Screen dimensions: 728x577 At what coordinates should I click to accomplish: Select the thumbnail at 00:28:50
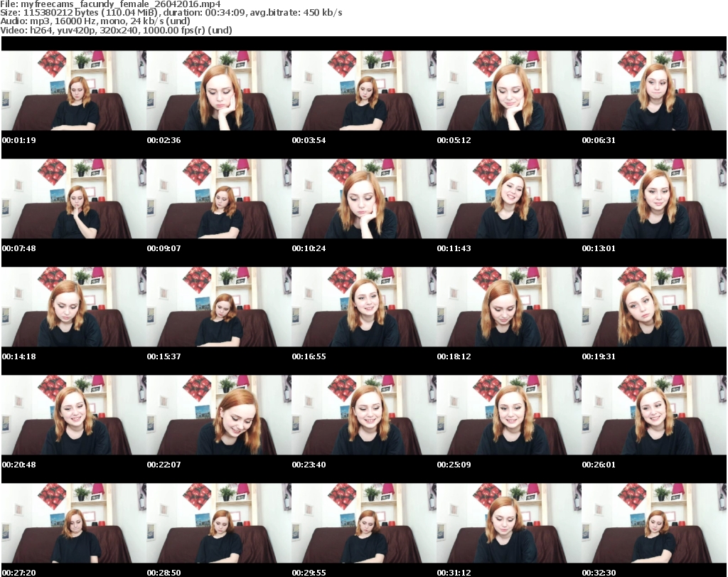219,524
